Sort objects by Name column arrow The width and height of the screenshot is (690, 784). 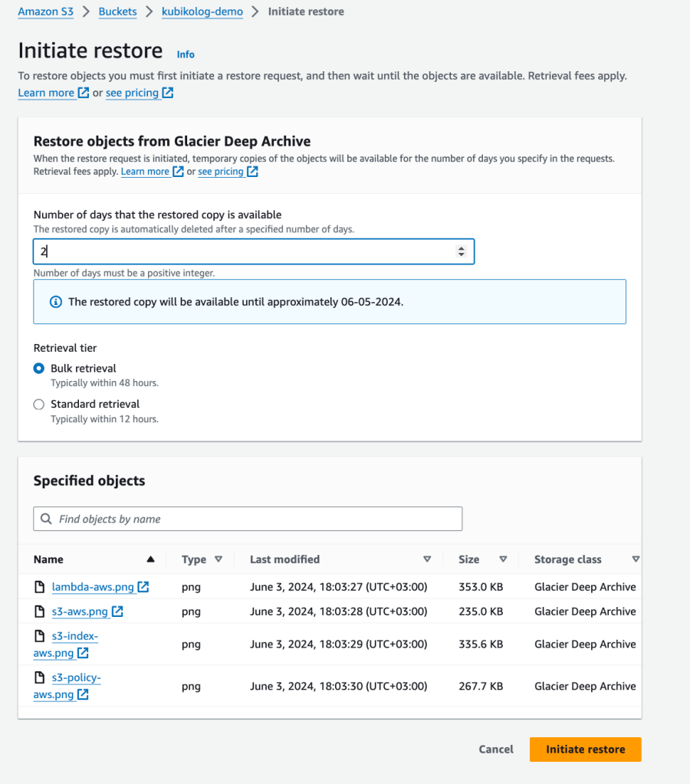pos(150,559)
